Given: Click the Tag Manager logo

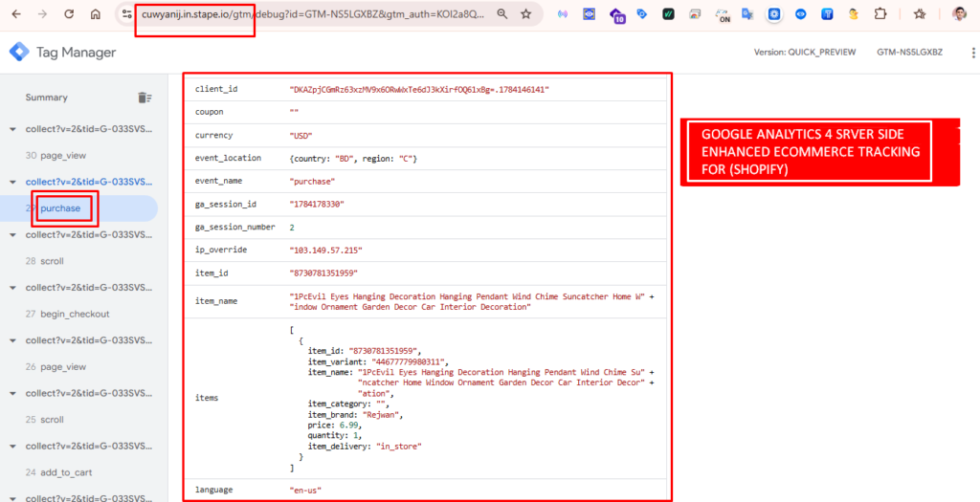Looking at the screenshot, I should tap(19, 53).
